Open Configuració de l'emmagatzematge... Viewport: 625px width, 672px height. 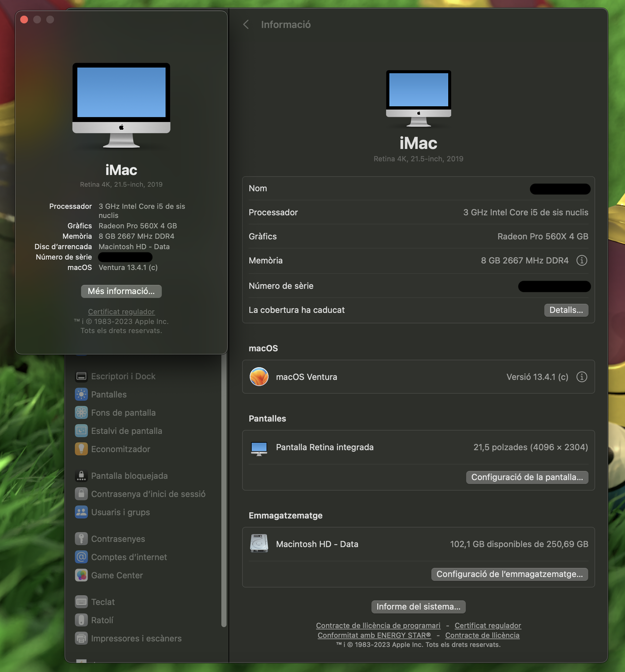(x=509, y=574)
